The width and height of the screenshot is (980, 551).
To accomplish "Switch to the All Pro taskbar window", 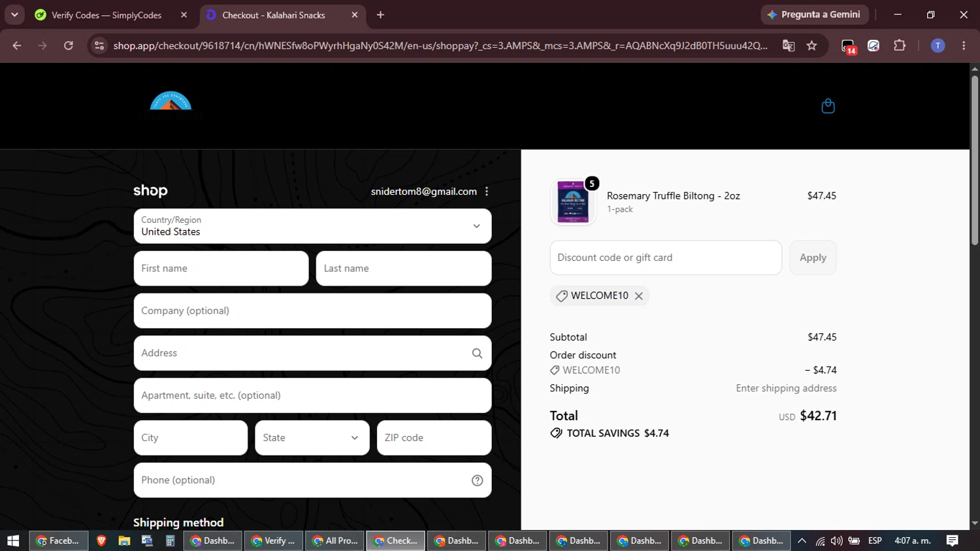I will pos(335,541).
